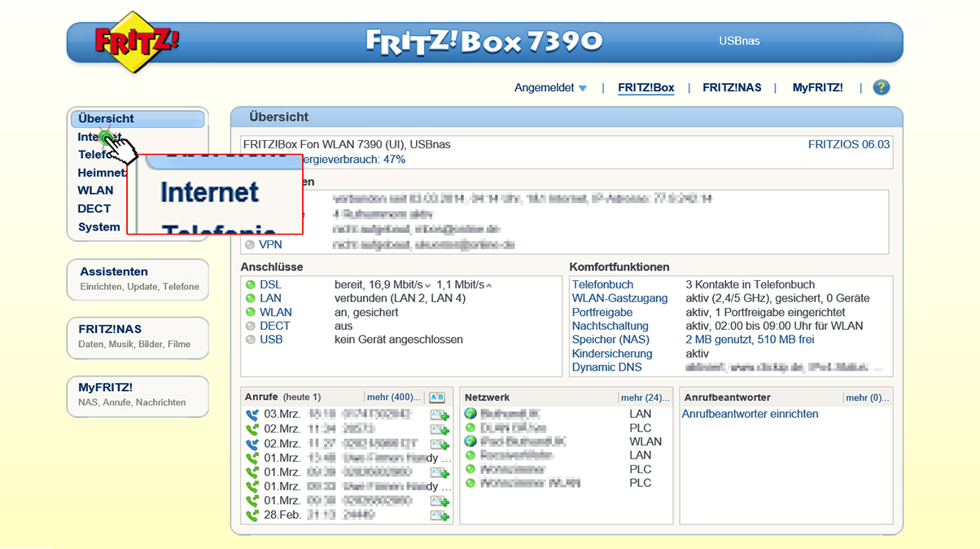The height and width of the screenshot is (549, 980).
Task: Open the Dynamic DNS link
Action: pyautogui.click(x=607, y=367)
